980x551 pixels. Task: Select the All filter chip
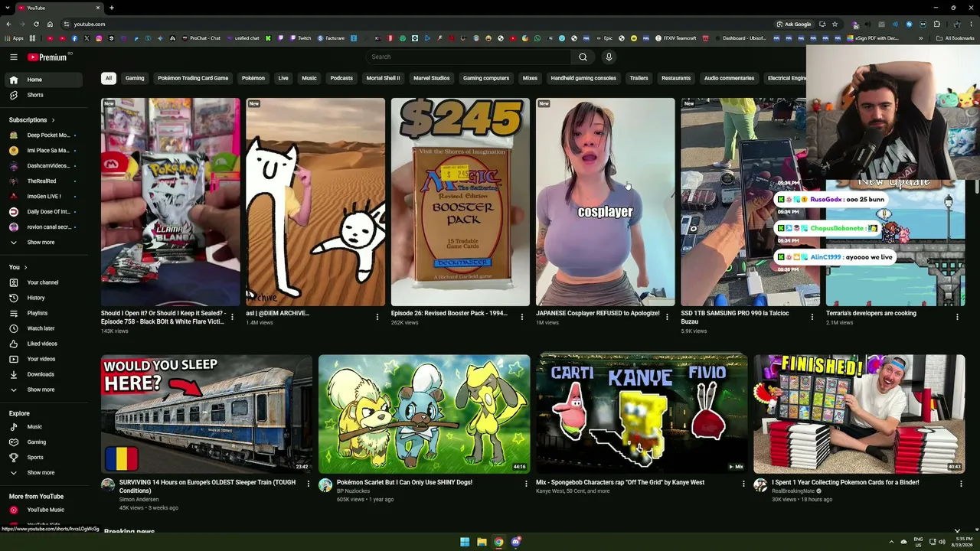pyautogui.click(x=109, y=78)
